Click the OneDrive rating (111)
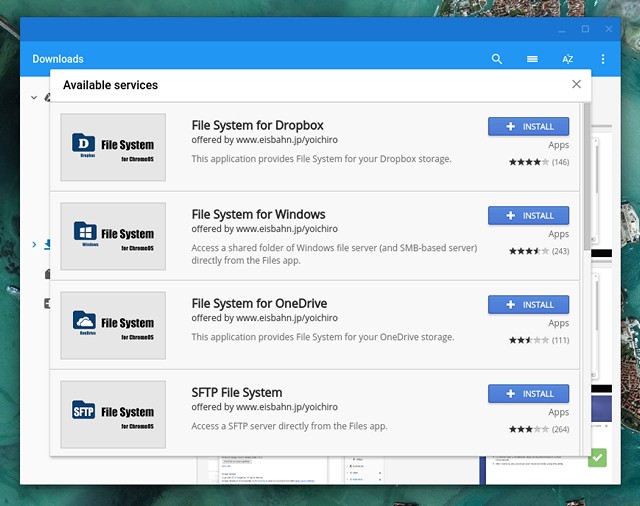The height and width of the screenshot is (506, 640). coord(539,340)
